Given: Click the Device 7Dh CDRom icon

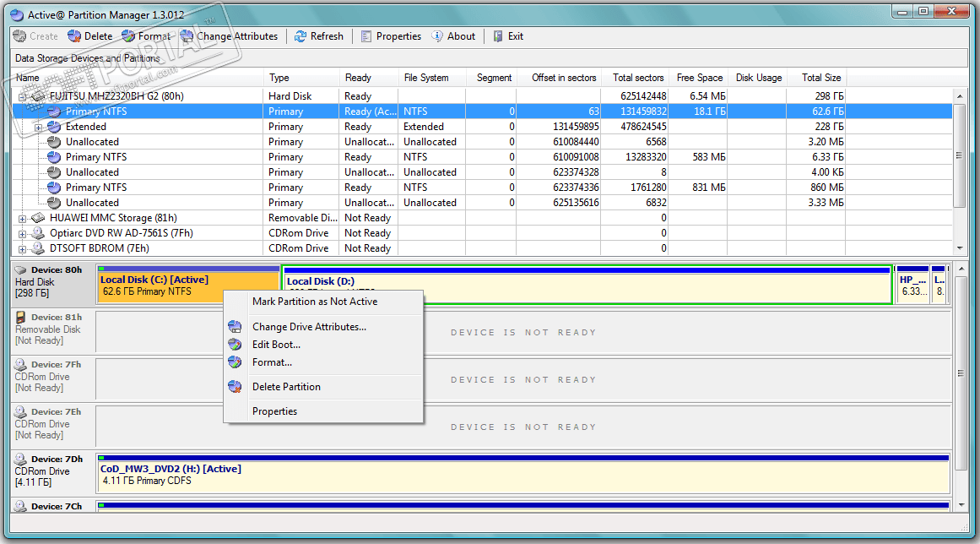Looking at the screenshot, I should (20, 460).
